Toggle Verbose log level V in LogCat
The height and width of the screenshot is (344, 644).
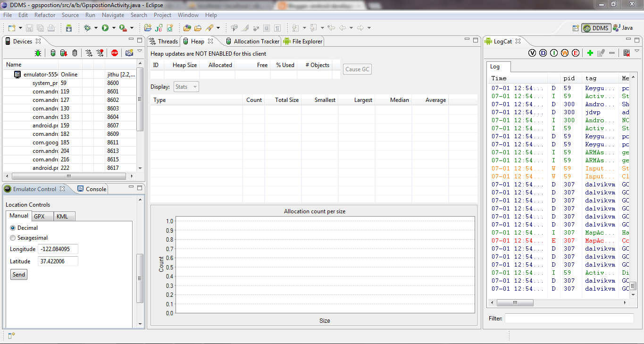[532, 53]
